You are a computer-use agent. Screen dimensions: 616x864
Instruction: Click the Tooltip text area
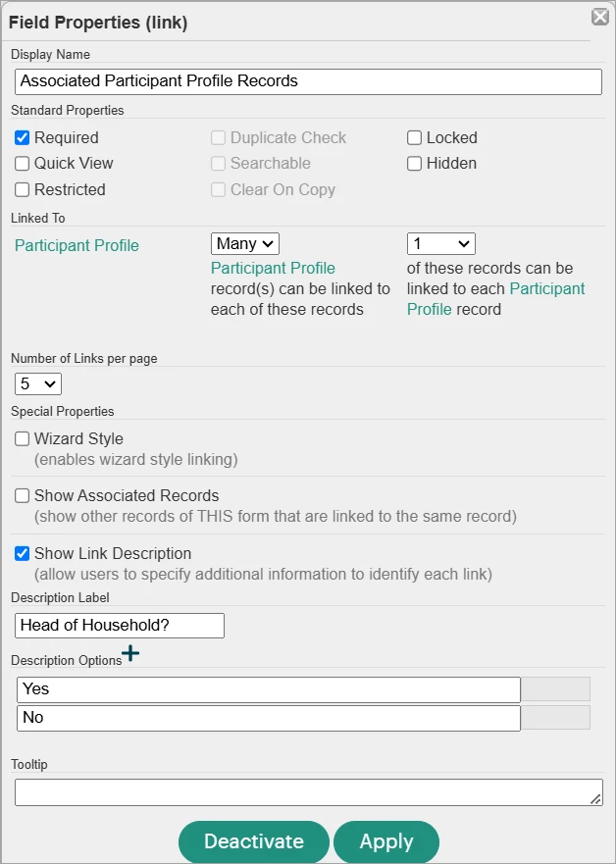(x=309, y=792)
